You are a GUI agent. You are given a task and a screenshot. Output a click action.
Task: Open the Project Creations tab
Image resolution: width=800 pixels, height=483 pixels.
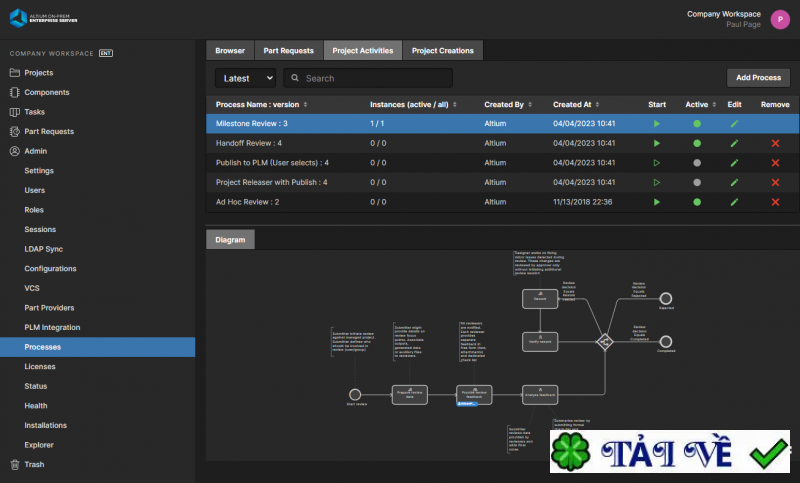(443, 50)
